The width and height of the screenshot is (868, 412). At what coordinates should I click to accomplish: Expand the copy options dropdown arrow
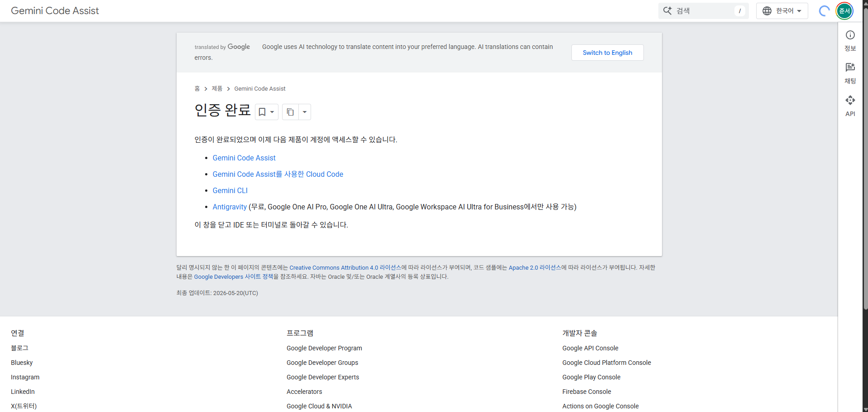[x=305, y=112]
